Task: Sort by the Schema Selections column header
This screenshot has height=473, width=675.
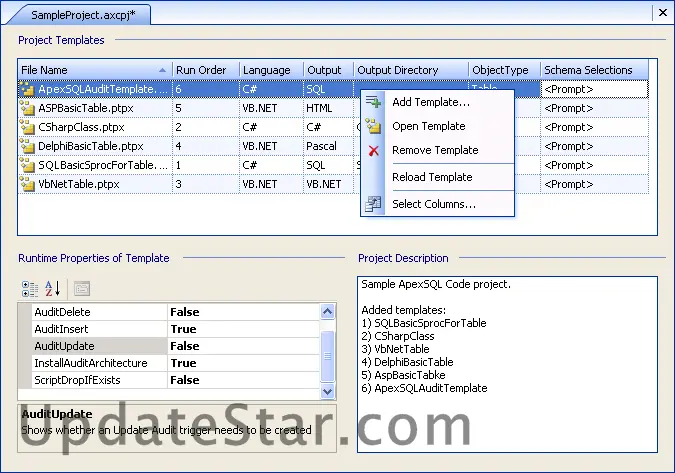Action: (x=594, y=70)
